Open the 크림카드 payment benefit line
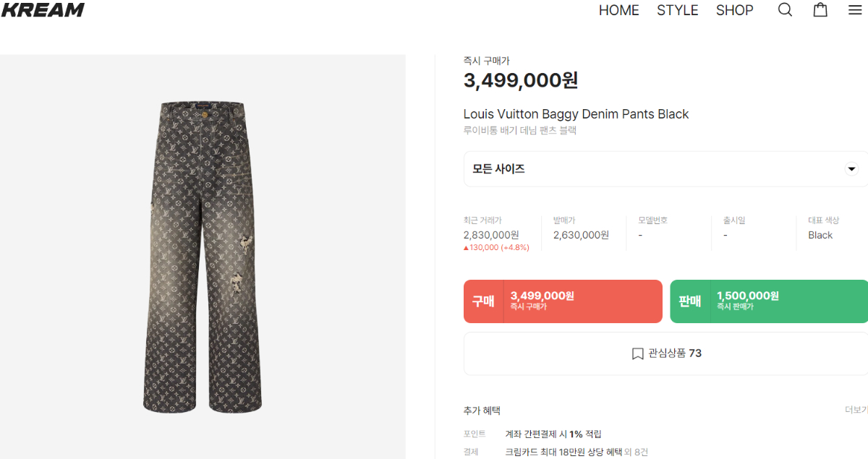The image size is (868, 459). [576, 452]
